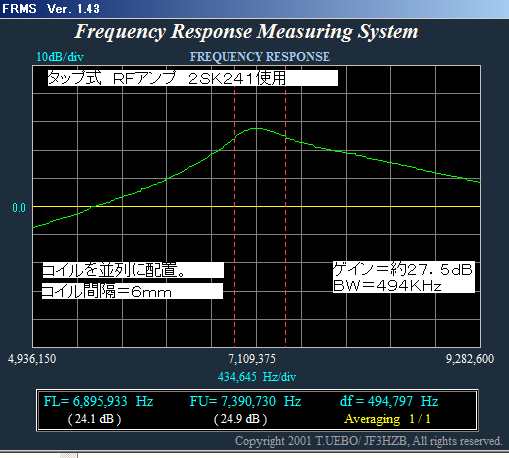Click the 434,645 Hz/div span label
Screen dimensions: 509x458
point(257,377)
